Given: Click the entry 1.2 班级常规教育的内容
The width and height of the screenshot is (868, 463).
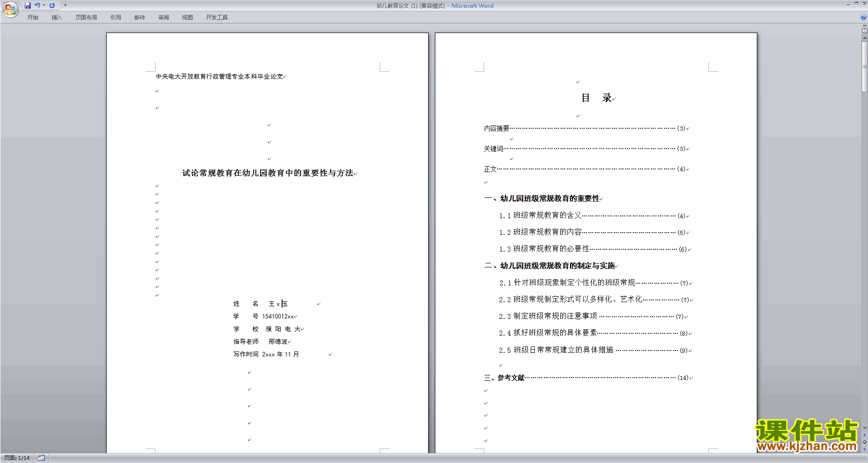Looking at the screenshot, I should [x=593, y=233].
